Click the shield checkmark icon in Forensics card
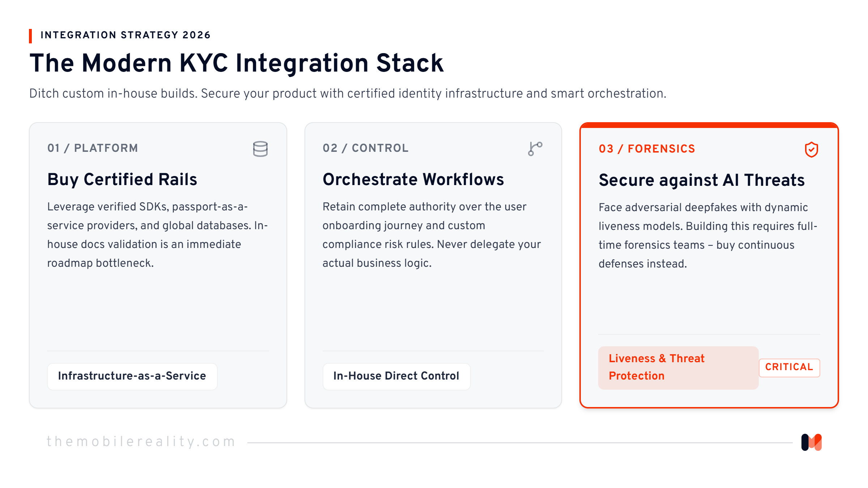 812,150
